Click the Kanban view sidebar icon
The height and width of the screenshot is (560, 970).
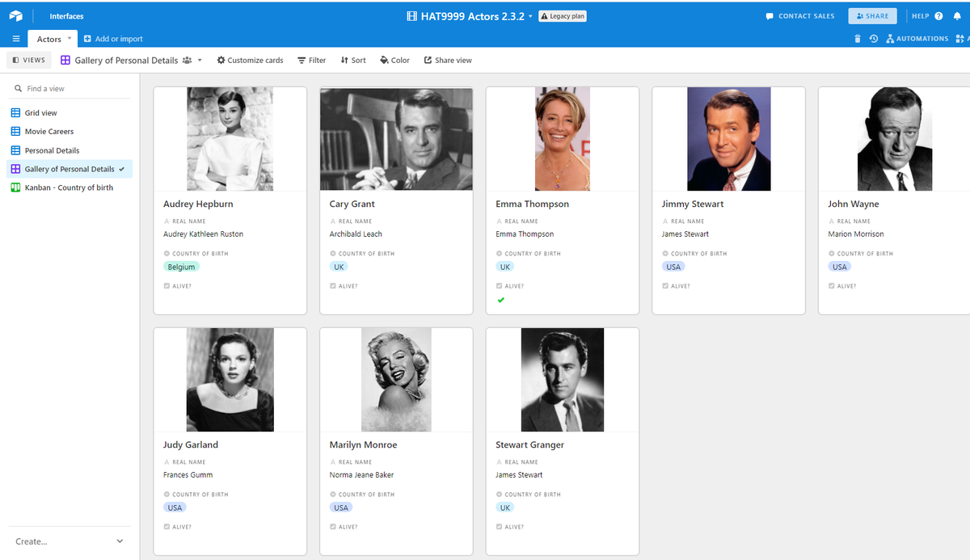click(15, 187)
